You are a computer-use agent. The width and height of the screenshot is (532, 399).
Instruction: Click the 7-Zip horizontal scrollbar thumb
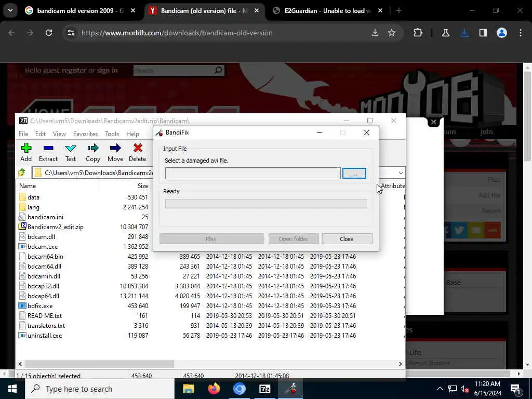pyautogui.click(x=99, y=364)
